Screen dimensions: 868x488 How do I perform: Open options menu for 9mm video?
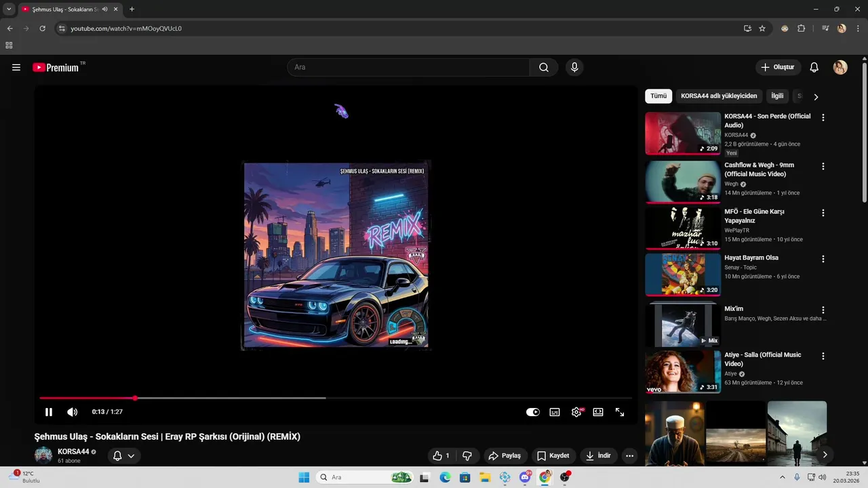[823, 166]
